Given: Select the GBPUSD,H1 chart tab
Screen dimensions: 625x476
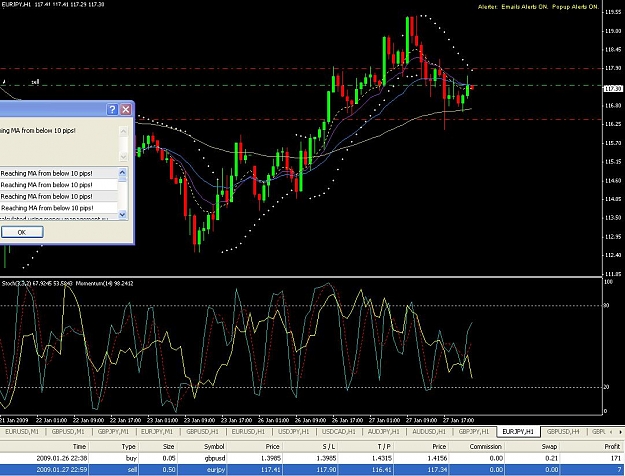Looking at the screenshot, I should (202, 432).
